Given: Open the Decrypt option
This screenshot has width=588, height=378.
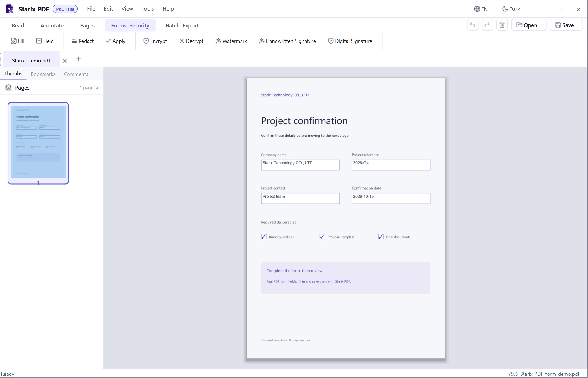Looking at the screenshot, I should tap(191, 41).
